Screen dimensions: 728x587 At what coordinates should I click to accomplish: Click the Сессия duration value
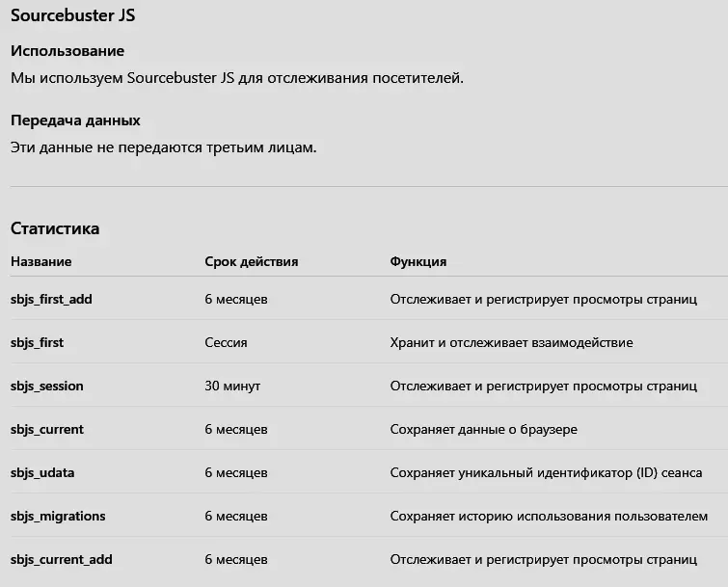(226, 342)
